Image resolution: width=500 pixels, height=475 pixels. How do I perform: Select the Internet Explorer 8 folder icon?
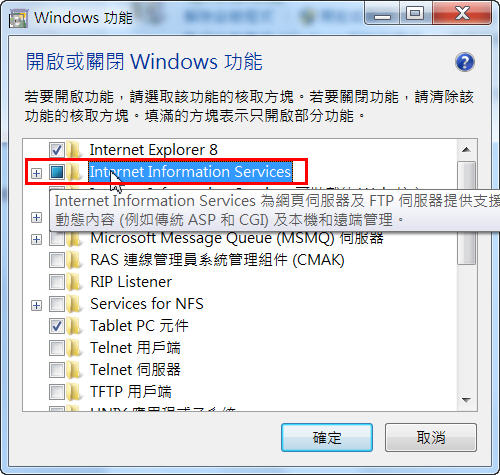coord(74,150)
